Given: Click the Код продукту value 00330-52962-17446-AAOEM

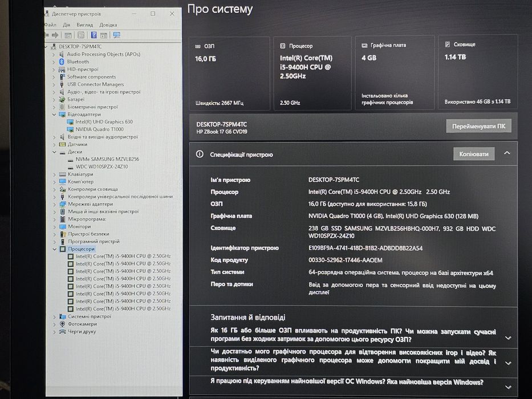Looking at the screenshot, I should pos(346,260).
